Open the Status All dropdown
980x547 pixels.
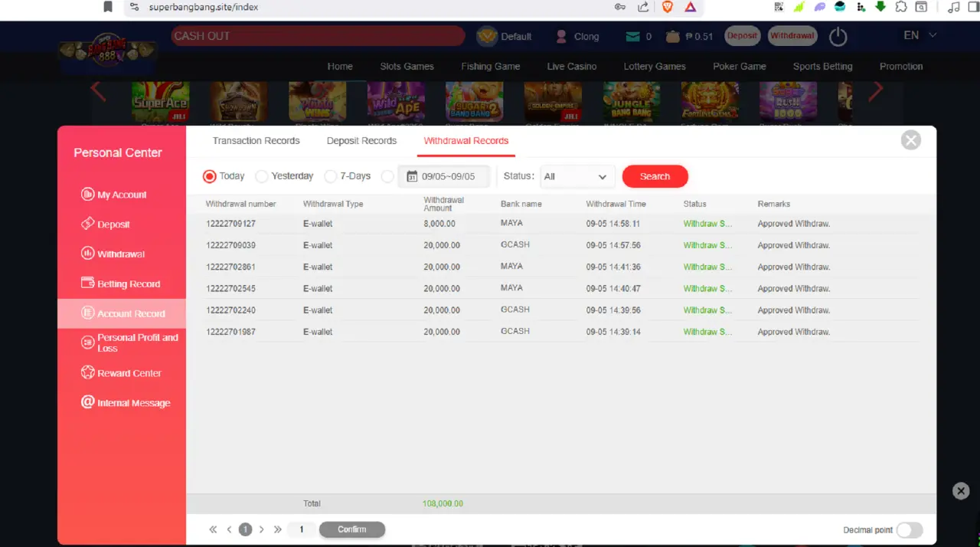coord(577,176)
